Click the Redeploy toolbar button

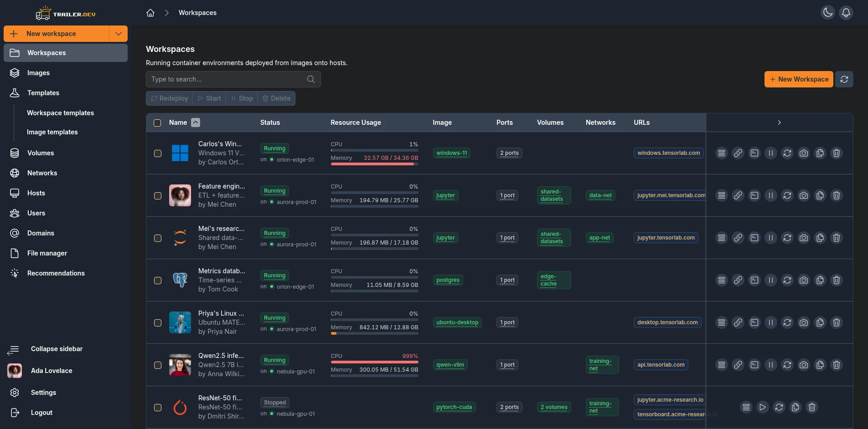point(170,98)
